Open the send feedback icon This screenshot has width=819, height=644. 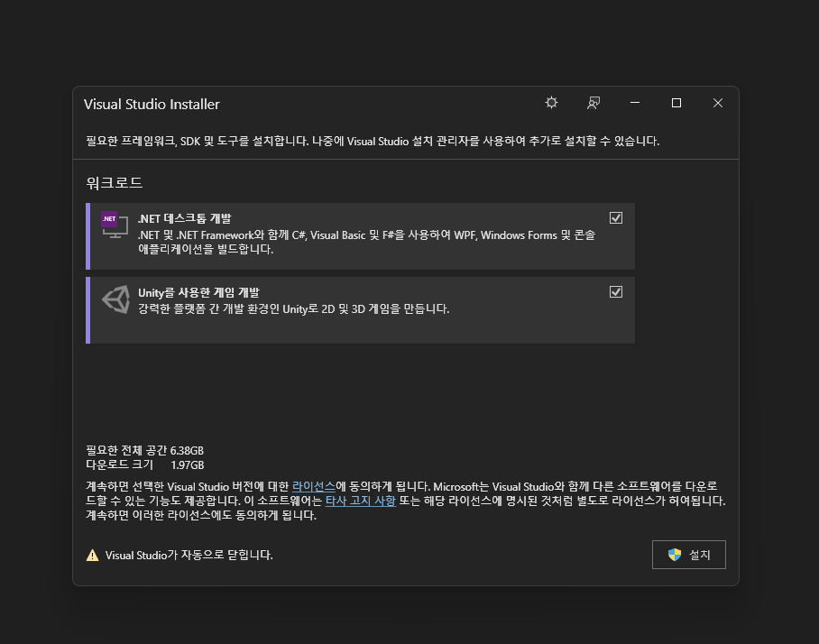point(593,102)
